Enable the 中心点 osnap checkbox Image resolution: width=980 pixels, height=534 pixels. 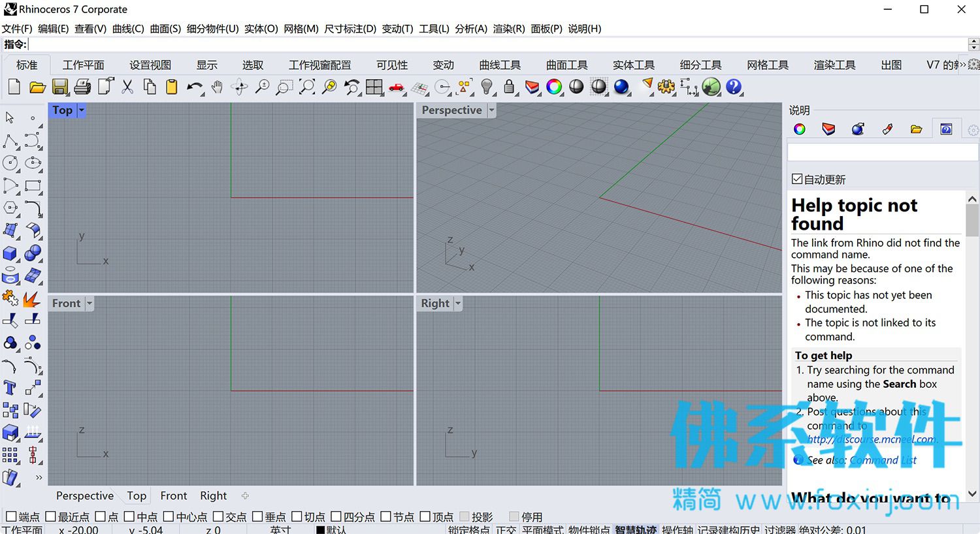click(x=169, y=516)
